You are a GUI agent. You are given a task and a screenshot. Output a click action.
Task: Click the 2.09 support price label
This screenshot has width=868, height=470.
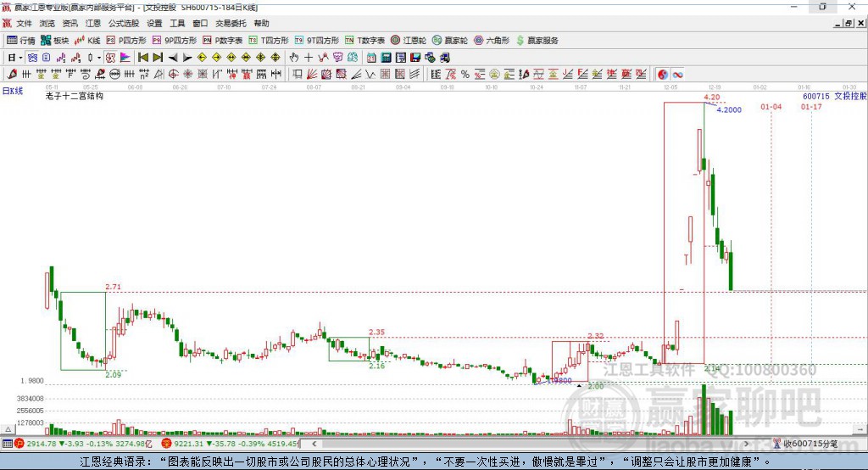113,375
